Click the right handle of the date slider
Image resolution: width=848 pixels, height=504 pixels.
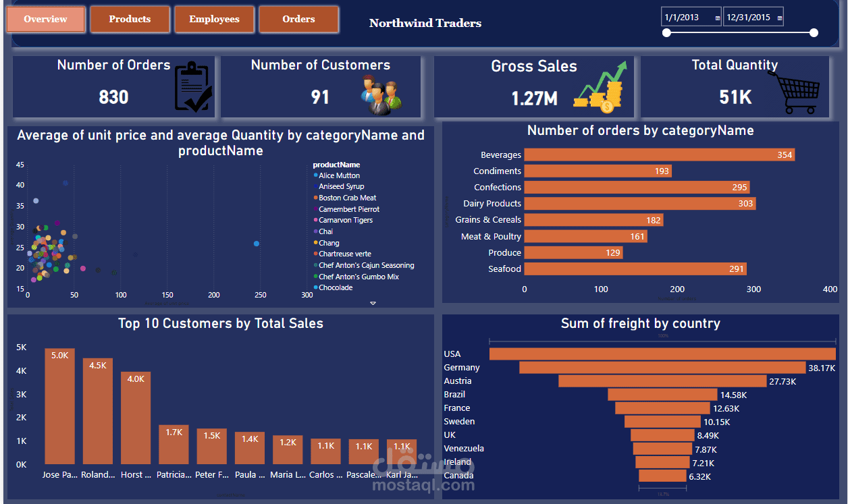pos(814,32)
